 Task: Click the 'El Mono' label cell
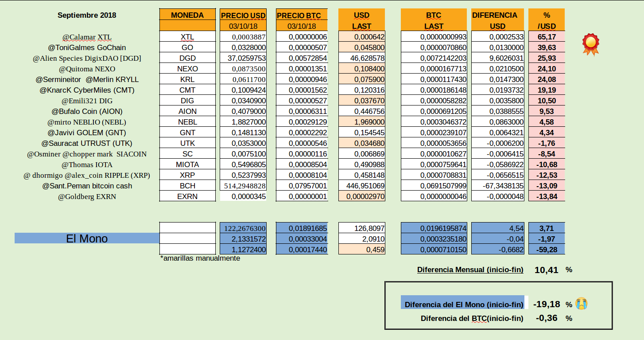click(x=87, y=238)
